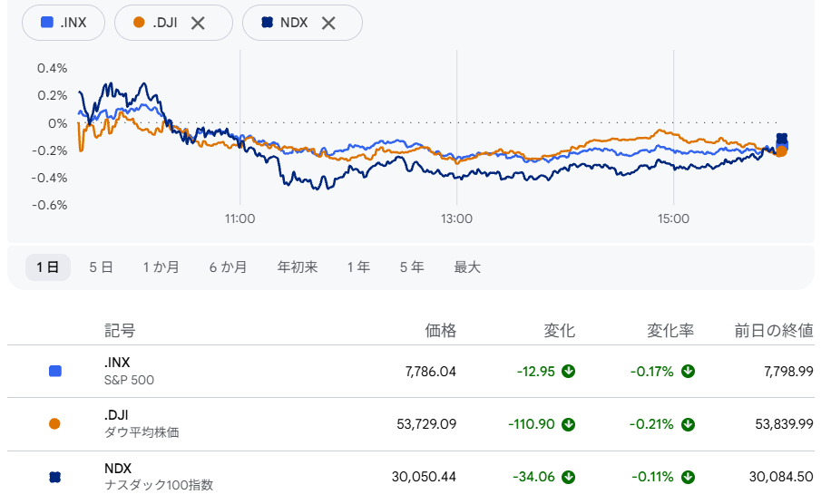Open the .INX S&P 500 row
831x504 pixels.
(411, 371)
